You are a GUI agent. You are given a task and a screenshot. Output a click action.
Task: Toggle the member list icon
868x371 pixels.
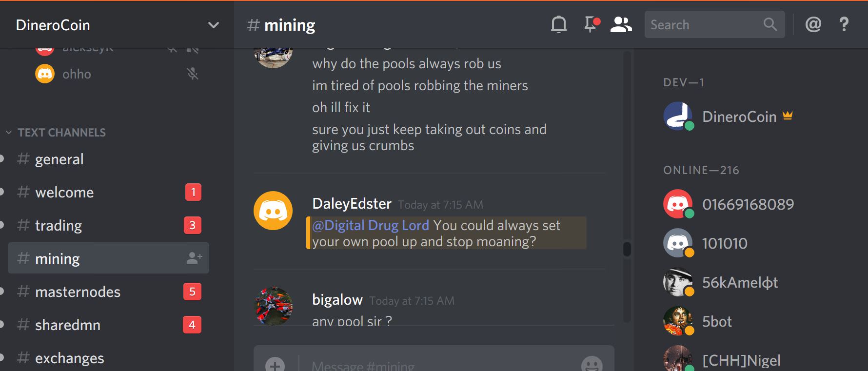[621, 24]
